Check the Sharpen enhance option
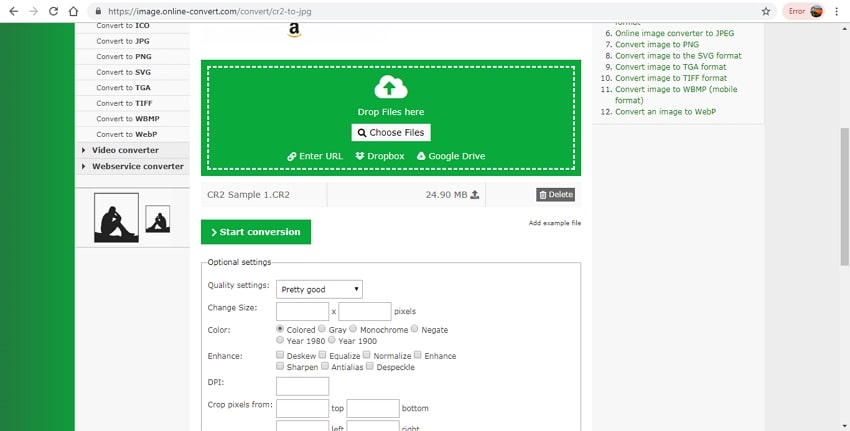The image size is (850, 431). pyautogui.click(x=280, y=367)
